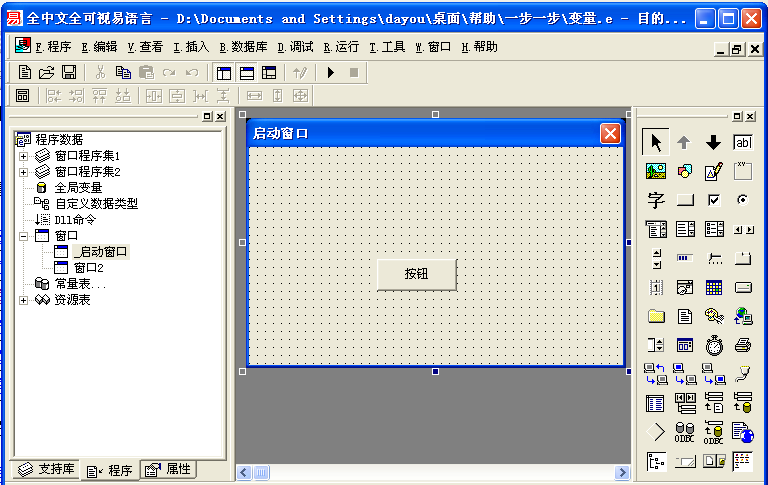Select the label '字' component icon
Viewport: 768px width, 485px height.
[655, 200]
